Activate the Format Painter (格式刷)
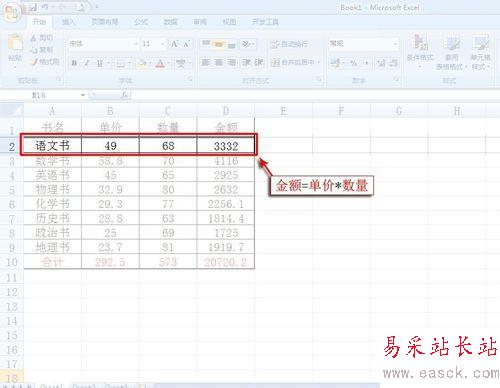 45,62
